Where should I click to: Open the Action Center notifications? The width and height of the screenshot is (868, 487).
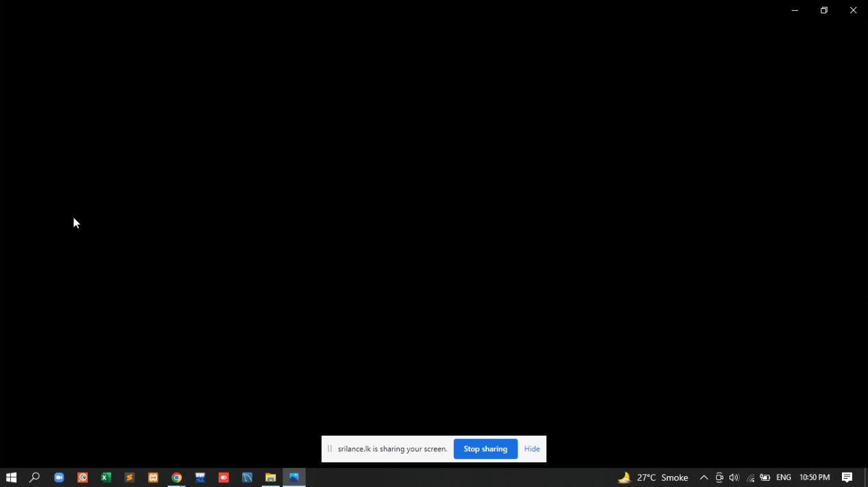click(x=847, y=477)
